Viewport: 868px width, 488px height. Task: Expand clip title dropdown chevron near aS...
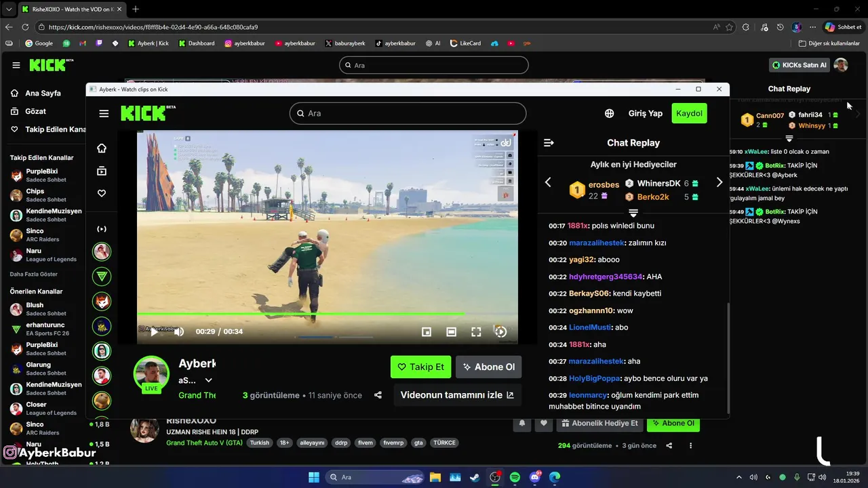pyautogui.click(x=208, y=380)
